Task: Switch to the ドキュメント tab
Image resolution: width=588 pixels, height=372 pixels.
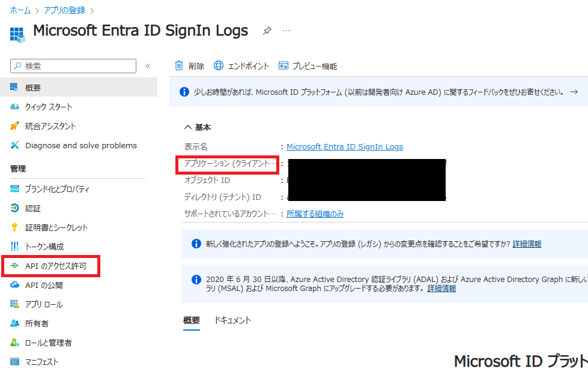Action: pos(232,320)
